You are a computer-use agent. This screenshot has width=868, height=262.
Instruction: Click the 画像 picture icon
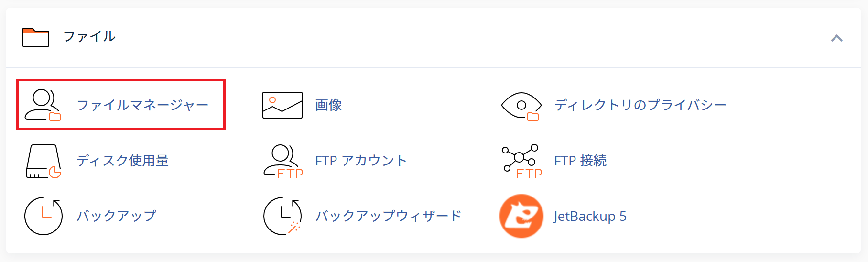pyautogui.click(x=282, y=105)
